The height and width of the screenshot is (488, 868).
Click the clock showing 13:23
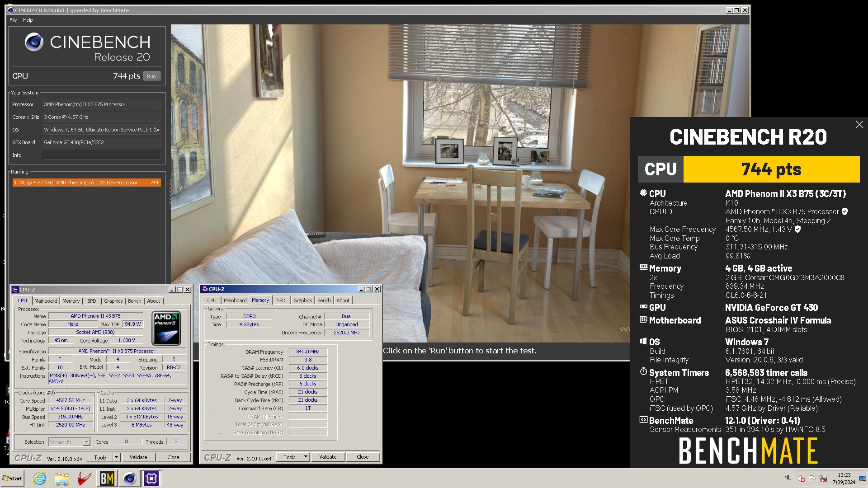844,475
